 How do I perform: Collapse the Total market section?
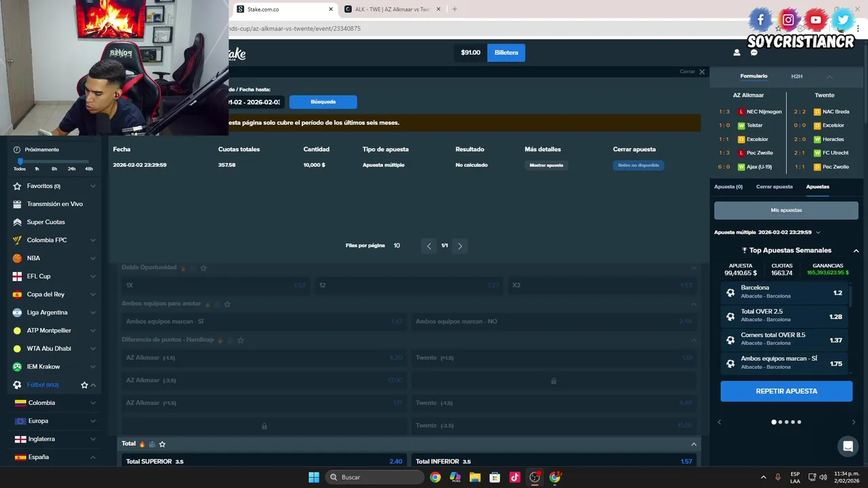click(694, 444)
